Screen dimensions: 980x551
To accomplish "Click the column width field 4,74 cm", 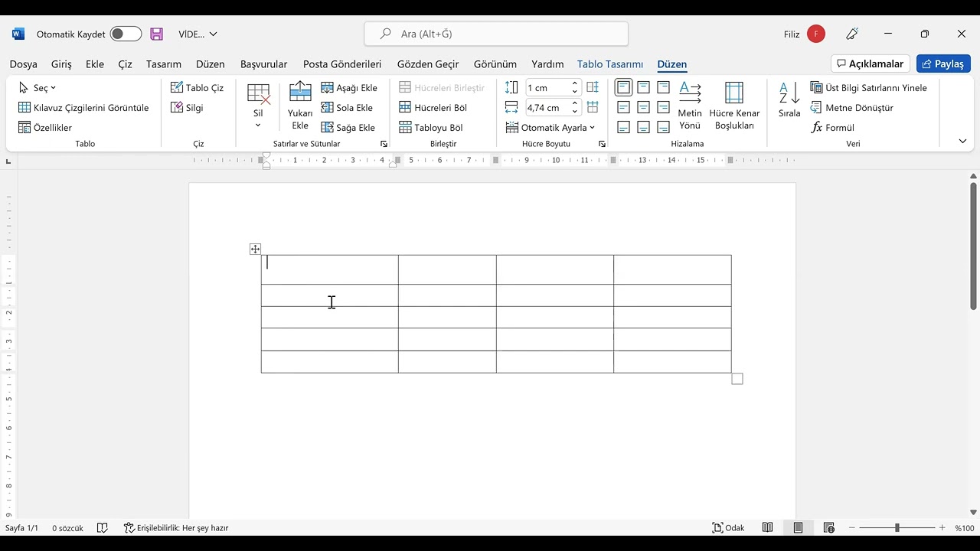I will pyautogui.click(x=547, y=108).
